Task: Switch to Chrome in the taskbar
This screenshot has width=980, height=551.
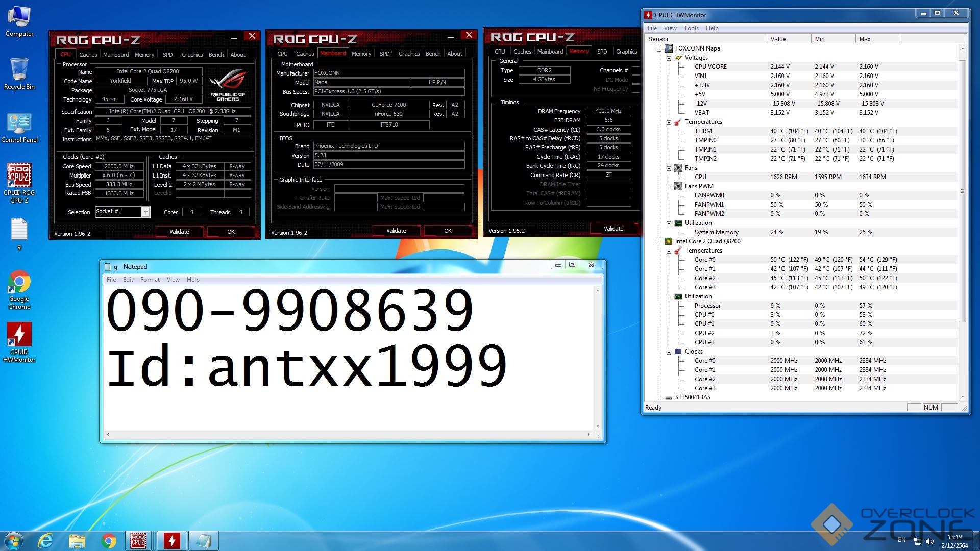Action: [x=108, y=541]
